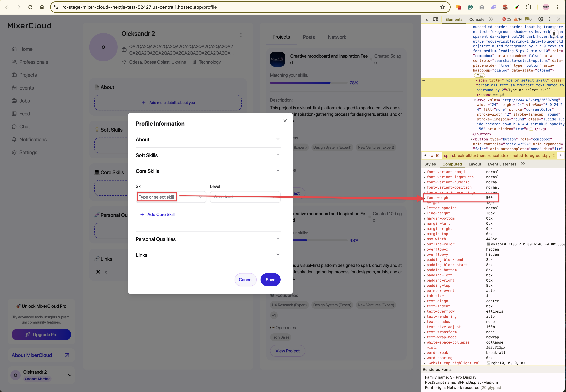The image size is (566, 392).
Task: Switch to the Styles tab in DevTools
Action: pyautogui.click(x=430, y=164)
